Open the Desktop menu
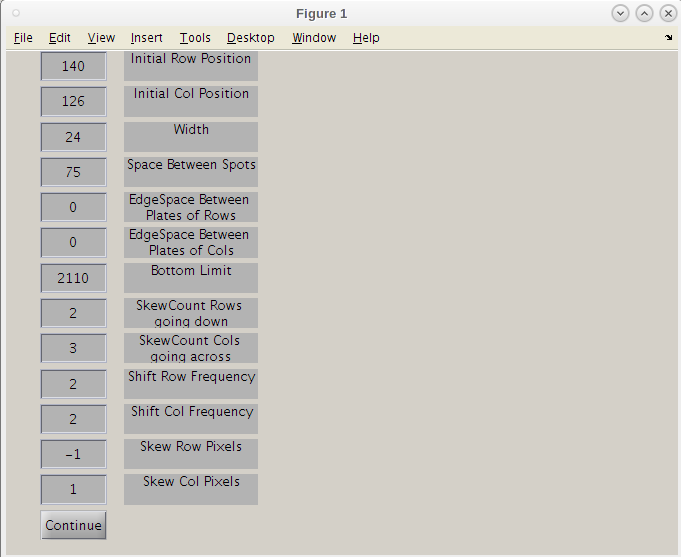This screenshot has width=681, height=557. [x=250, y=38]
